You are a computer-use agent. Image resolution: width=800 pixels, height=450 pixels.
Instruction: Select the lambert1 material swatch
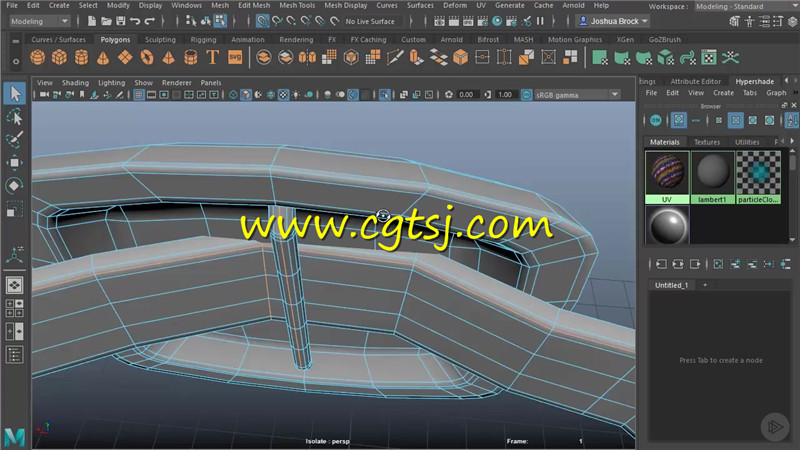tap(712, 177)
